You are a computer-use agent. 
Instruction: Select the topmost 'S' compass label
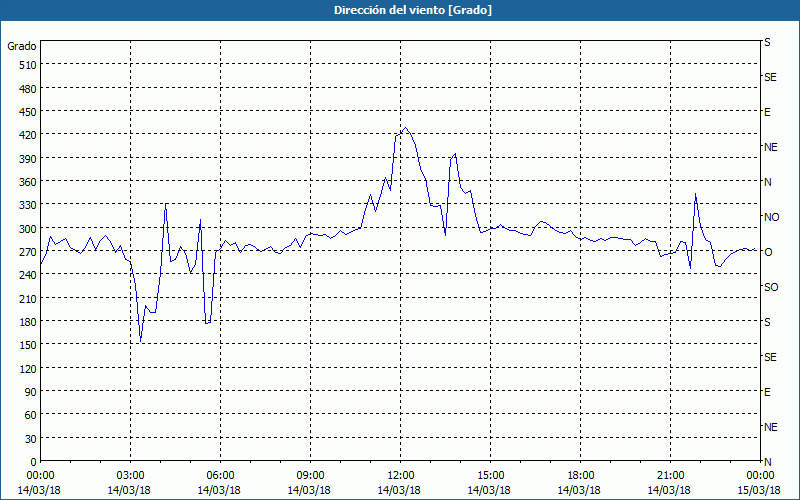[x=767, y=42]
